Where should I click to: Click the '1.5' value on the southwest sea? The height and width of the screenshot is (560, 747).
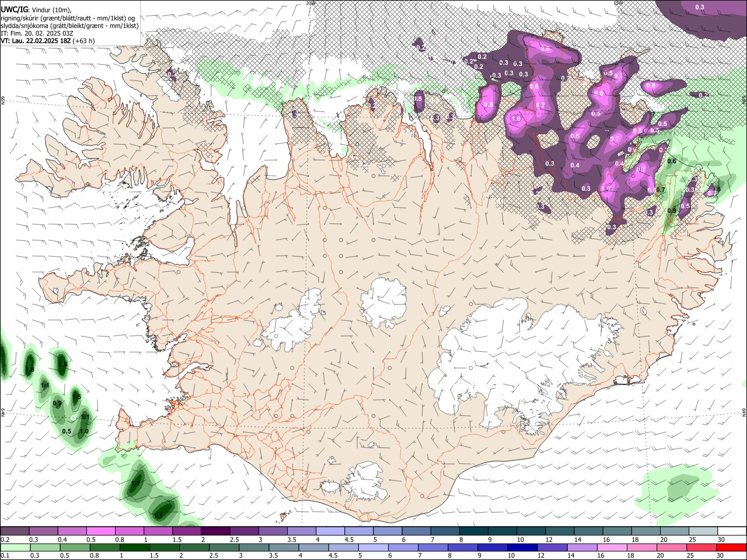pos(76,397)
